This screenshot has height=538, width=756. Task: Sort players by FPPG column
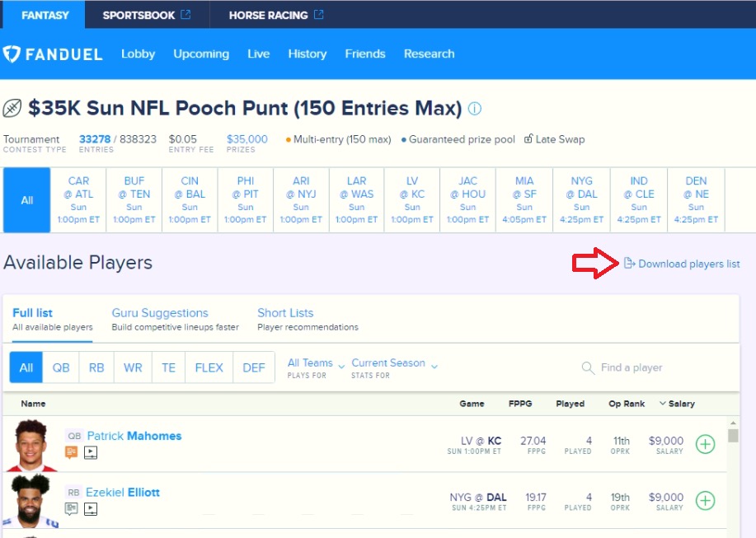coord(520,404)
